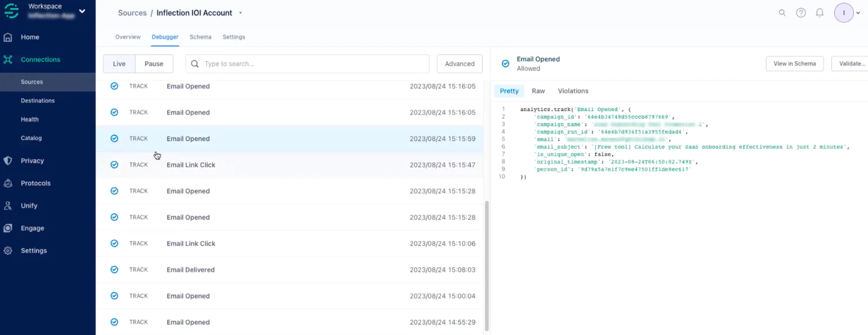Click the timestamp 2023/08/24 15:15:59
Viewport: 868px width, 335px height.
443,139
